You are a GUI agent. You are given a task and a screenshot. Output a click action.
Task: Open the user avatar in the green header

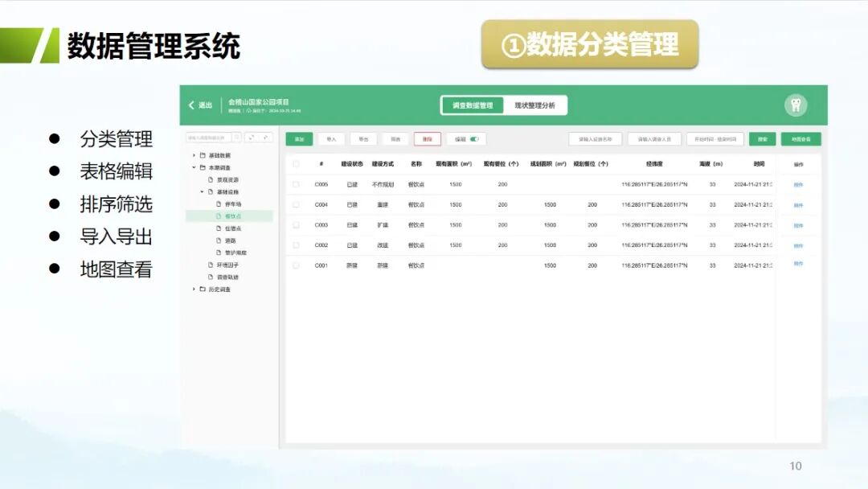tap(796, 105)
